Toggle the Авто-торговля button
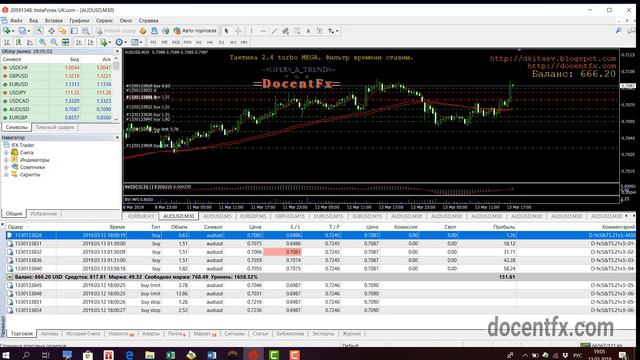This screenshot has height=360, width=640. [195, 31]
